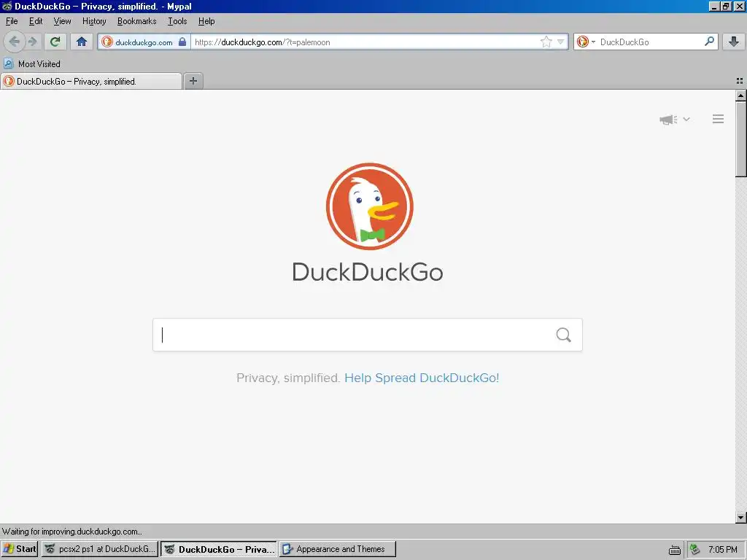The width and height of the screenshot is (747, 560).
Task: Open the File menu
Action: click(12, 21)
